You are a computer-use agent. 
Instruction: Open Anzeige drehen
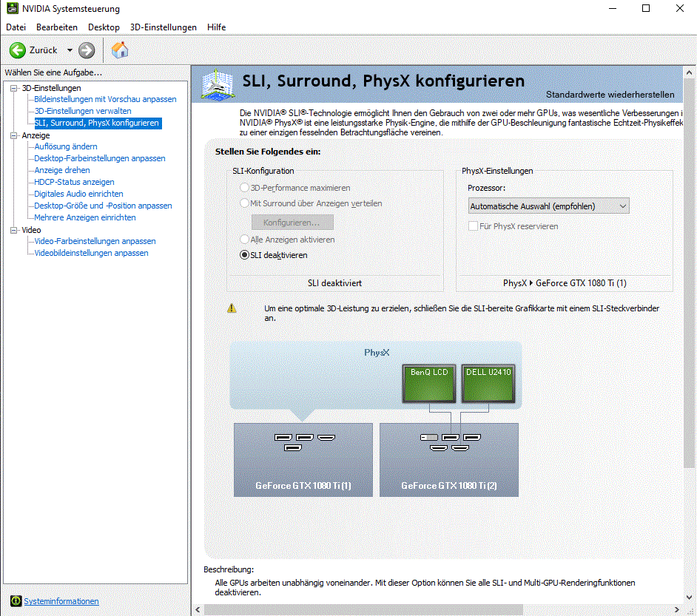62,170
